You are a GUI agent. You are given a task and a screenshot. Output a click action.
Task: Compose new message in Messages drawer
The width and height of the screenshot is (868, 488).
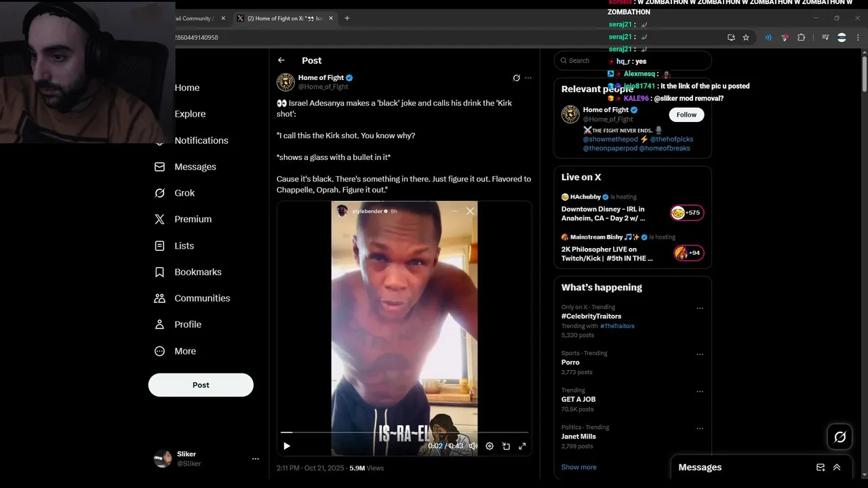point(821,467)
